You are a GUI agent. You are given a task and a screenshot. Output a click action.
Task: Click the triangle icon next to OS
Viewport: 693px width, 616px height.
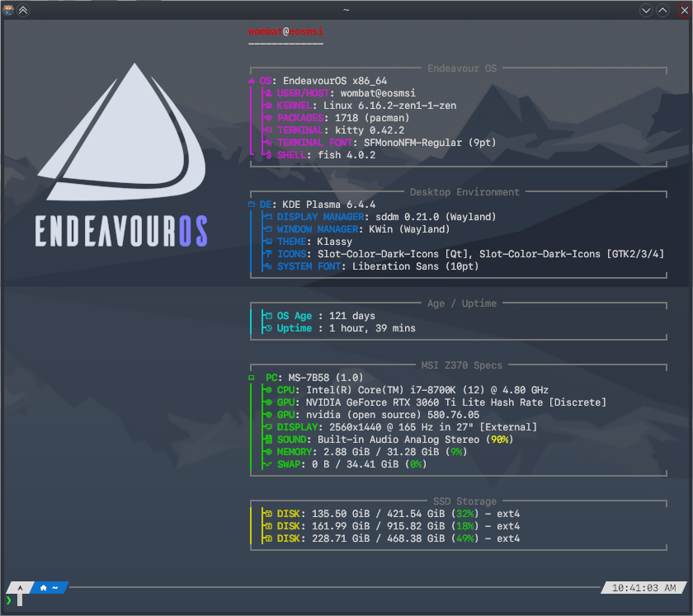252,81
